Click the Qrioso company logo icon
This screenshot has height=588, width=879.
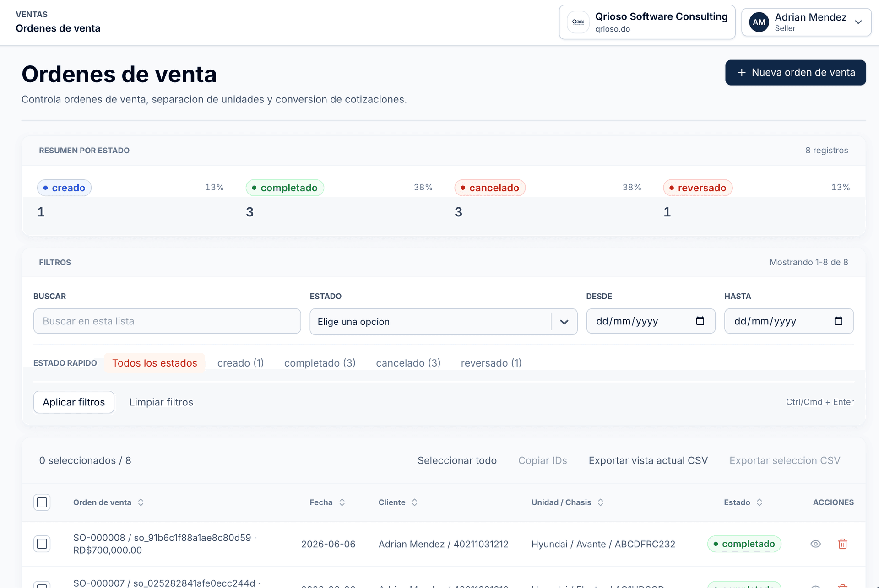[x=578, y=22]
